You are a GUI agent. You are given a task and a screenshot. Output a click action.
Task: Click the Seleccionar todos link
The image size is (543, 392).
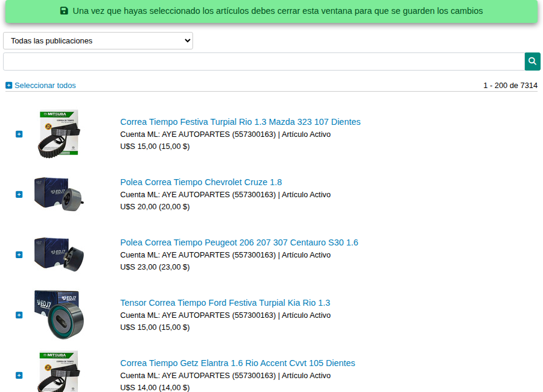click(45, 86)
